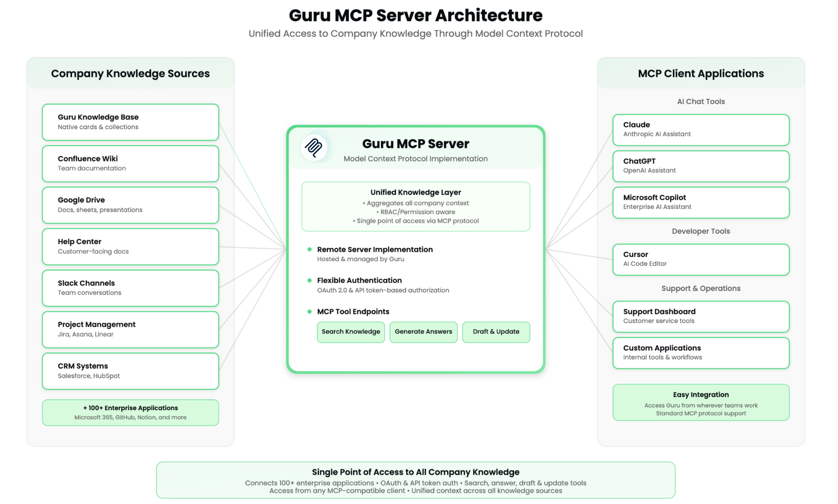The height and width of the screenshot is (504, 838).
Task: Open the ChatGPT client card
Action: tap(700, 166)
